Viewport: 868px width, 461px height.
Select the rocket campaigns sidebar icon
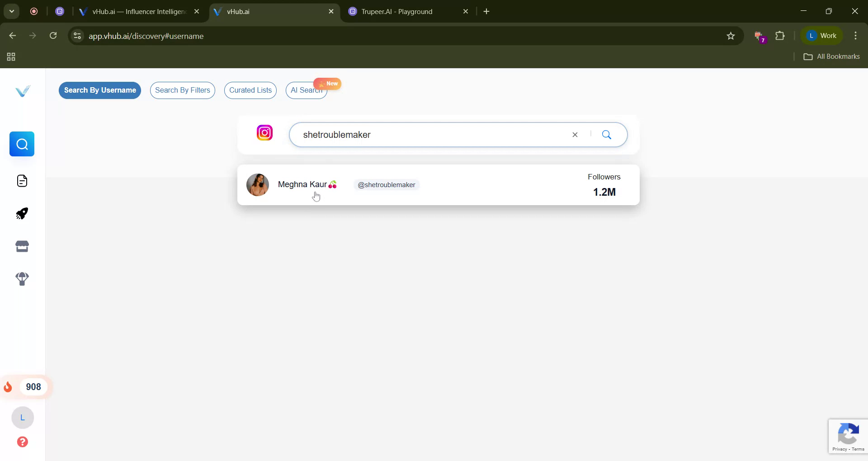pyautogui.click(x=22, y=213)
